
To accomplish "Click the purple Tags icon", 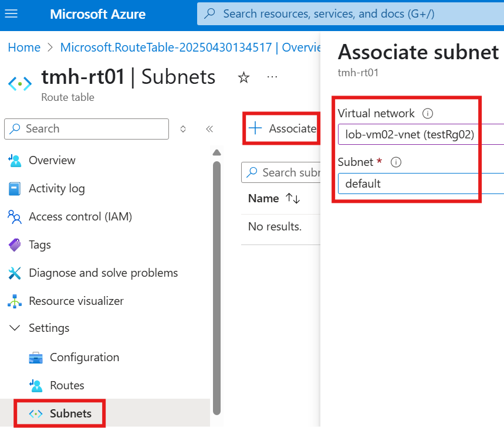I will (15, 245).
